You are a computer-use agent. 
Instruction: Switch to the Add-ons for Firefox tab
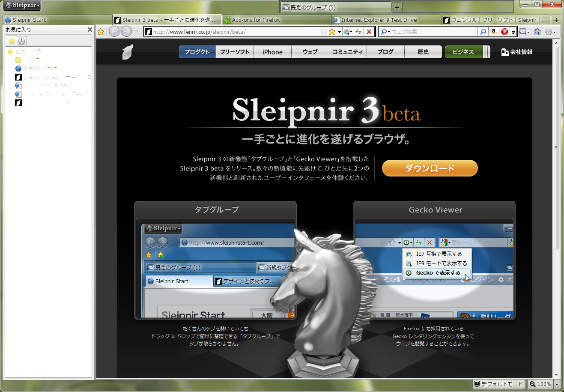277,20
